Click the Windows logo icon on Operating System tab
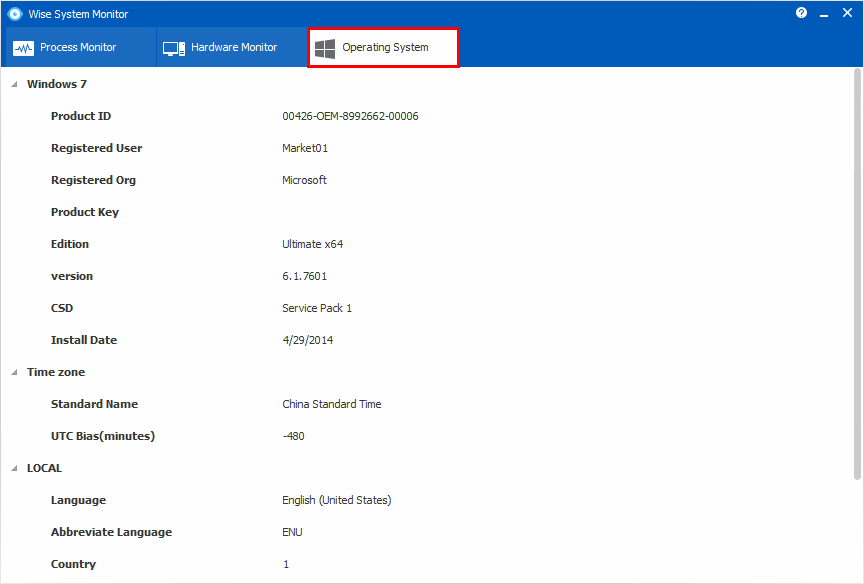 (325, 48)
